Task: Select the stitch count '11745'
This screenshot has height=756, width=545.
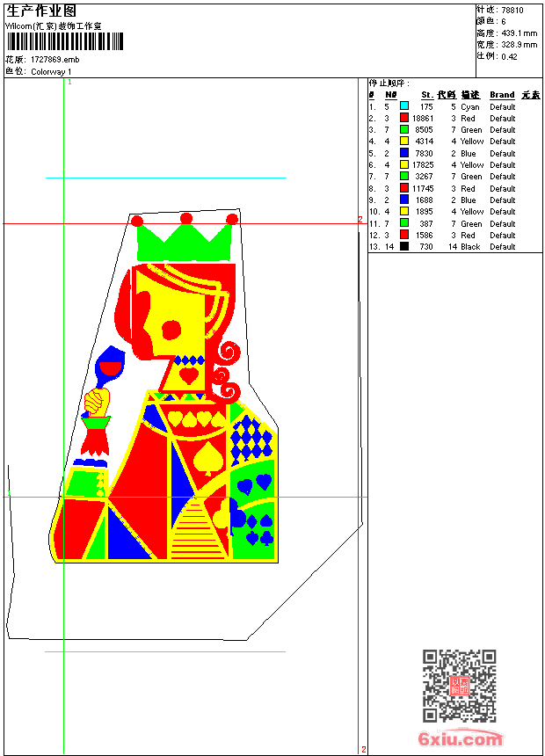Action: pos(423,189)
